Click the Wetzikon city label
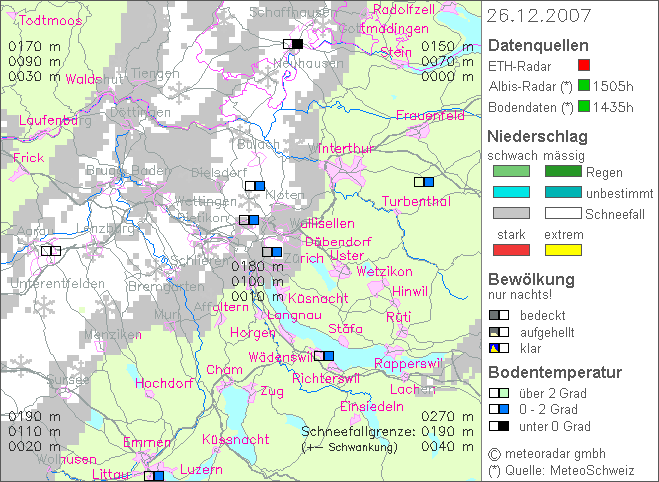 385,271
